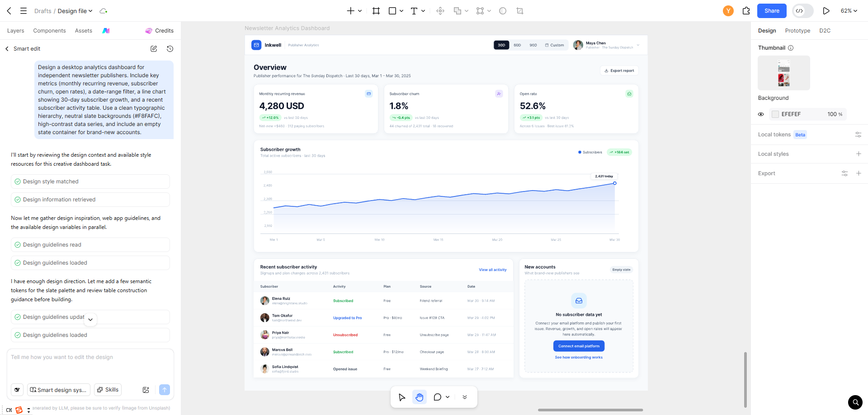Go back from Smart edit
This screenshot has width=868, height=415.
click(x=7, y=49)
